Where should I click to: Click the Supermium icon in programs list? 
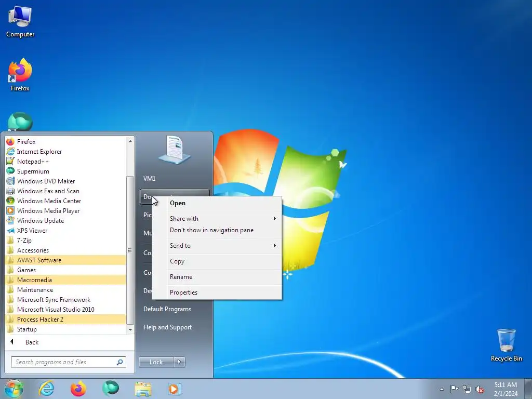(x=10, y=171)
